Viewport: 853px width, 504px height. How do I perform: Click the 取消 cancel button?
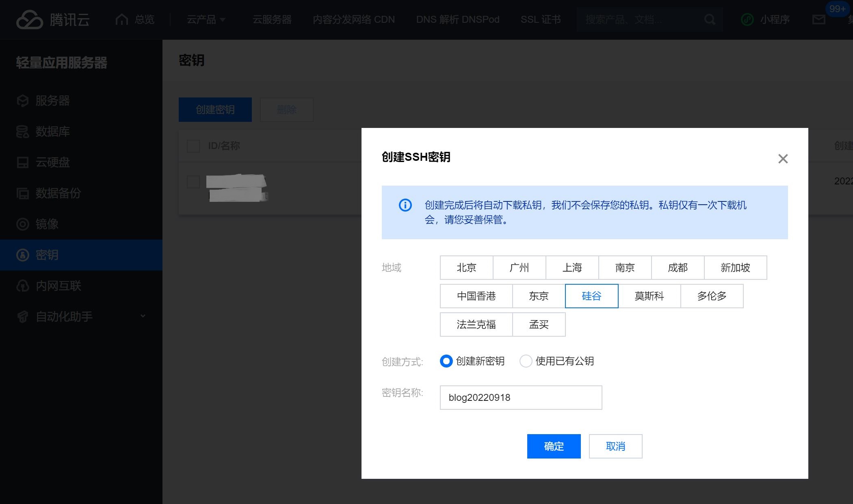click(615, 446)
